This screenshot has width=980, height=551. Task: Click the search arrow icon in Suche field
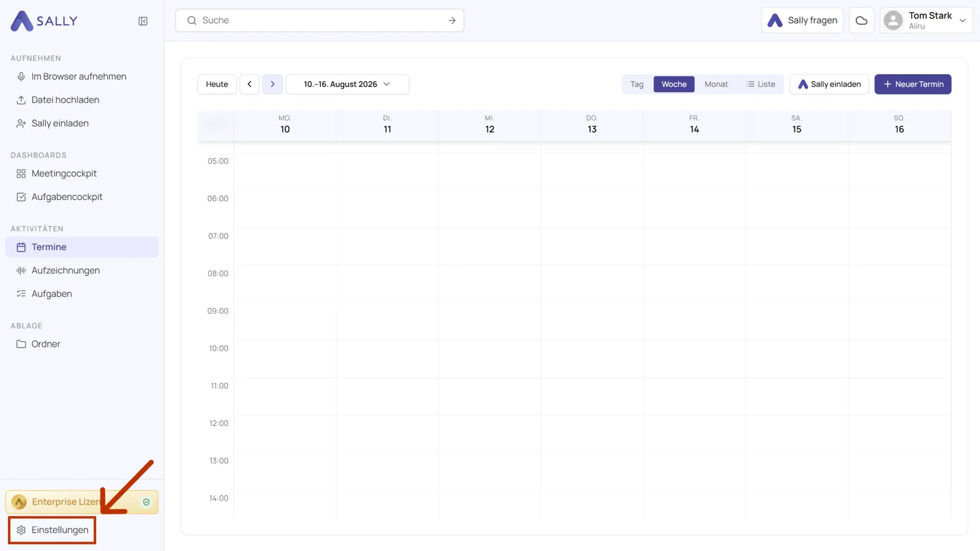tap(452, 20)
